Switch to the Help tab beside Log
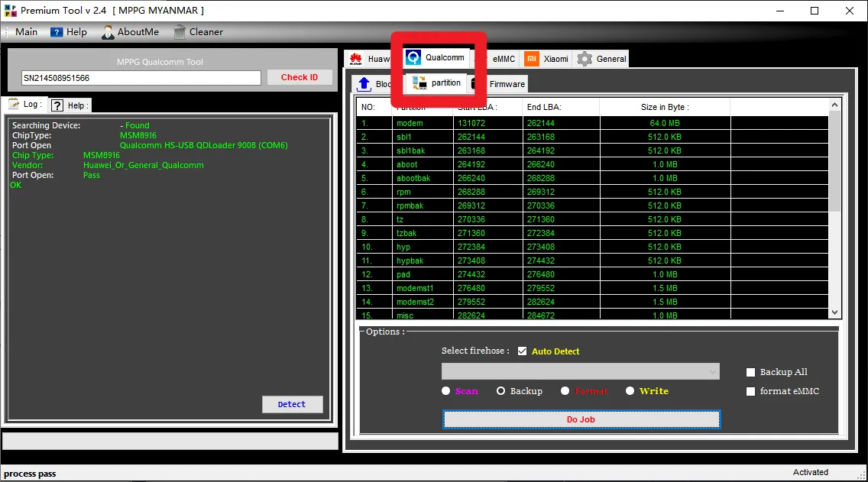This screenshot has height=482, width=868. tap(70, 105)
